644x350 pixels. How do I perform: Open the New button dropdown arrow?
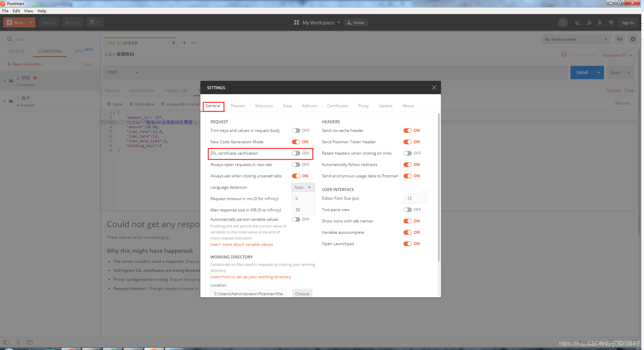tap(31, 22)
